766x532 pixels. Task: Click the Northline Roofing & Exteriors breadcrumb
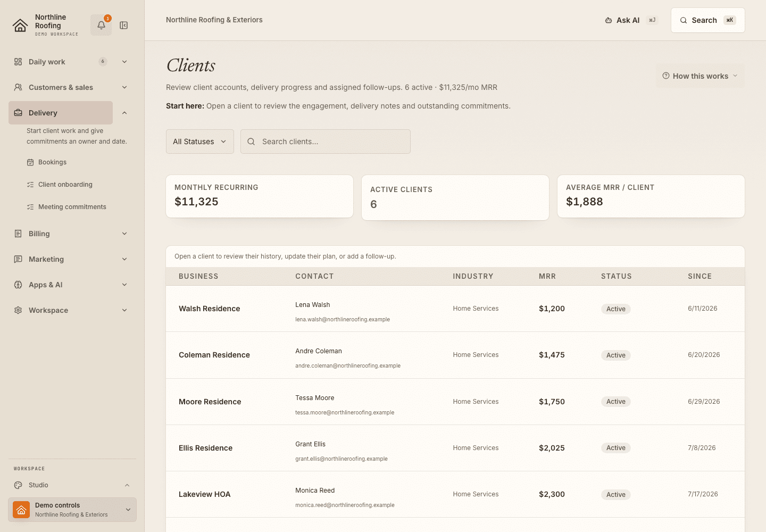pos(214,20)
